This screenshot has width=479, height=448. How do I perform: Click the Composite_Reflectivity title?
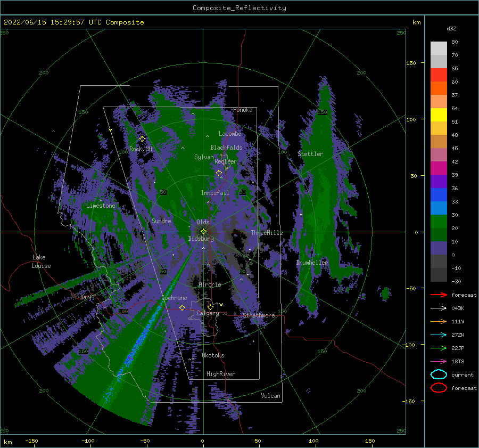240,8
